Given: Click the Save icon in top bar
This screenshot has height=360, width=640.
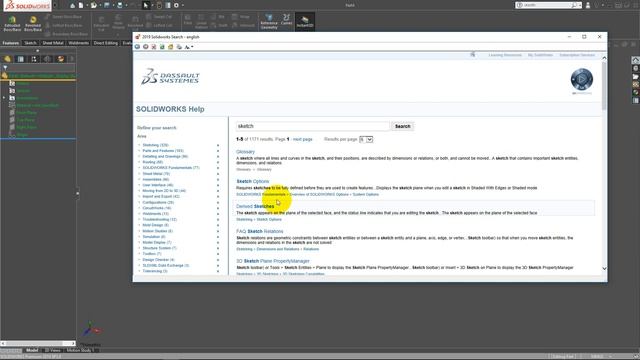Looking at the screenshot, I should tap(107, 5).
